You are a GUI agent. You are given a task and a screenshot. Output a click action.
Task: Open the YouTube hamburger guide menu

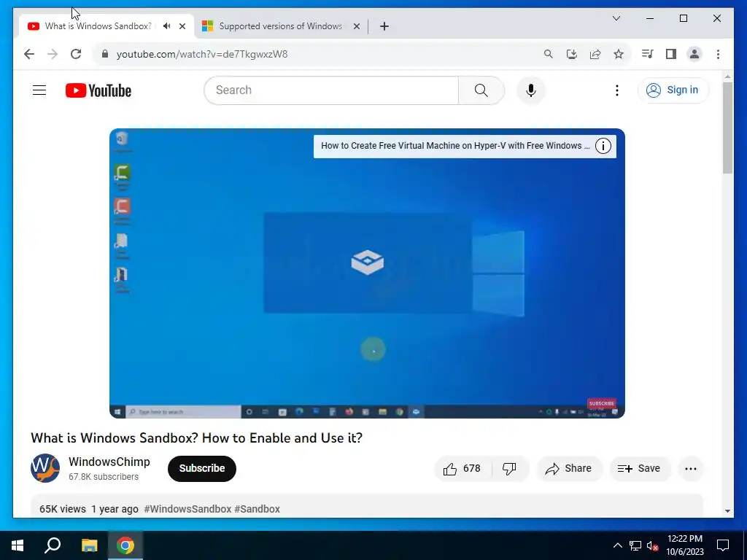(x=39, y=90)
